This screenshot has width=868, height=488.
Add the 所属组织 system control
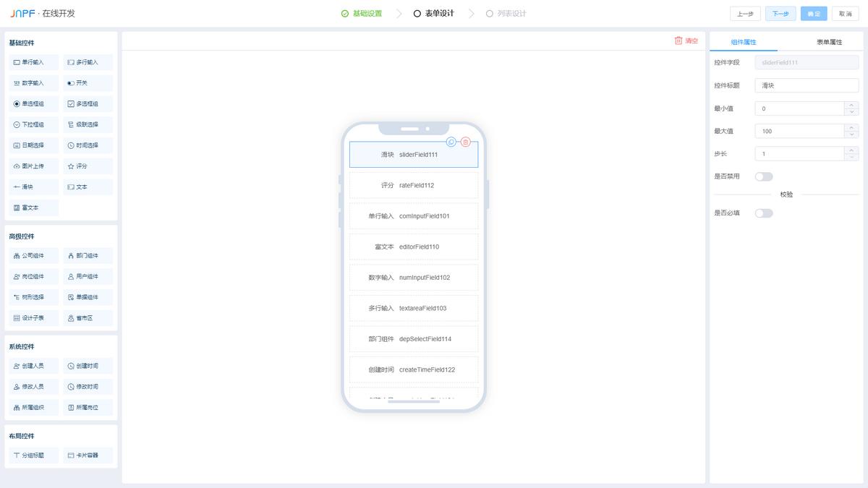tap(34, 407)
